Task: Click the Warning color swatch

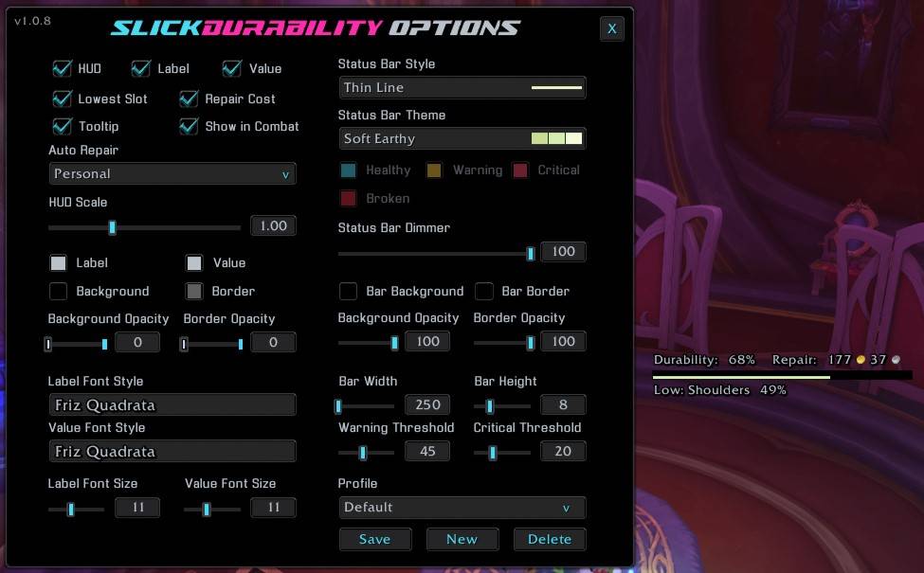Action: coord(434,170)
